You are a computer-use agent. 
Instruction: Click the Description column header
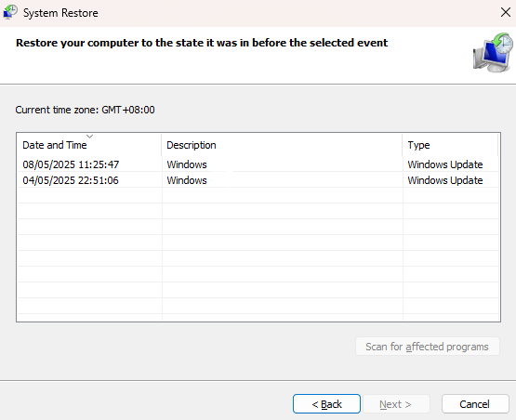point(282,145)
